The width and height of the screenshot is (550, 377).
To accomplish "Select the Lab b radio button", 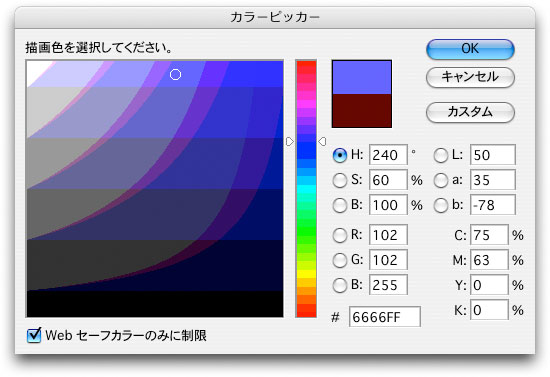I will 441,205.
